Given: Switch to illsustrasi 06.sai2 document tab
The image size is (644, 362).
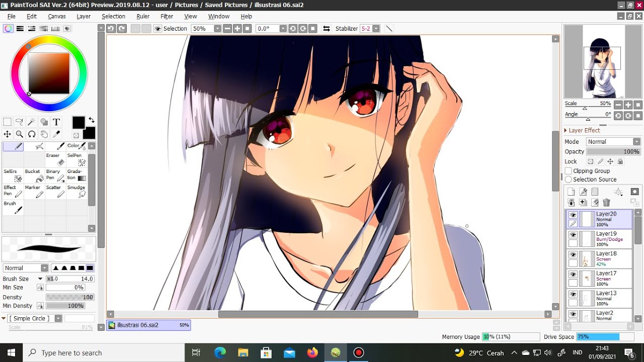Looking at the screenshot, I should (x=149, y=325).
